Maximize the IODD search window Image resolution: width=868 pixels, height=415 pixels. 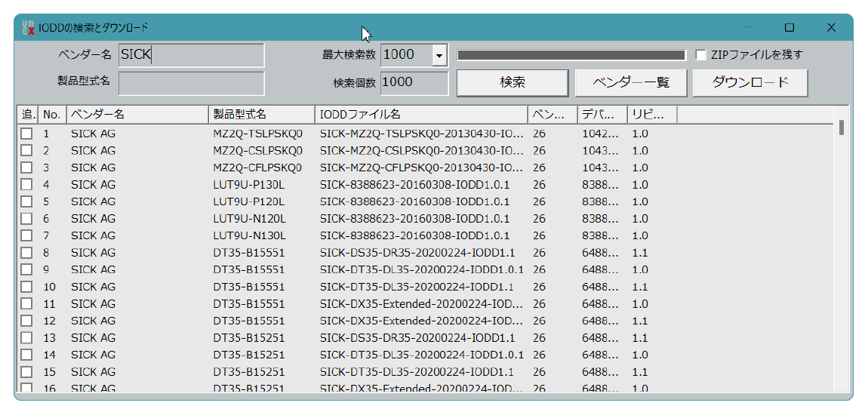point(790,27)
